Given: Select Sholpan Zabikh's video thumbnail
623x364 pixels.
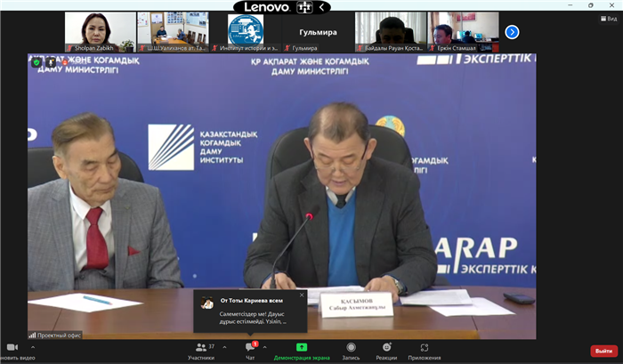Looking at the screenshot, I should (97, 32).
